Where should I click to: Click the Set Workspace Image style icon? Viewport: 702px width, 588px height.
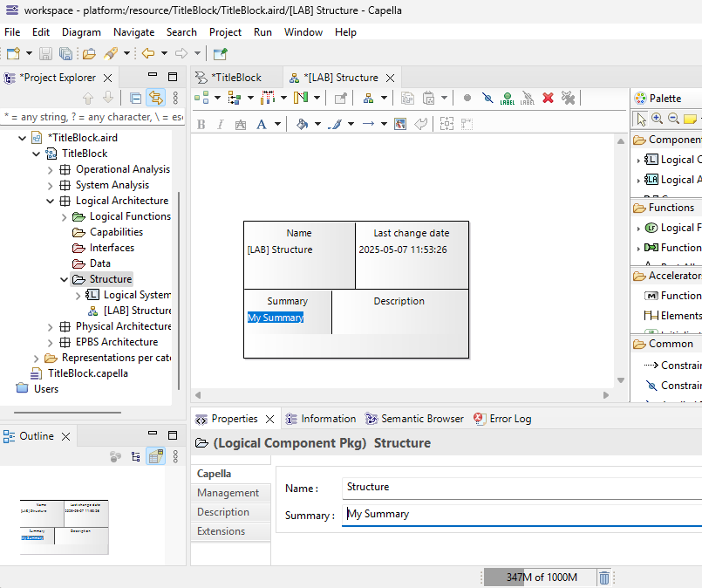[399, 124]
